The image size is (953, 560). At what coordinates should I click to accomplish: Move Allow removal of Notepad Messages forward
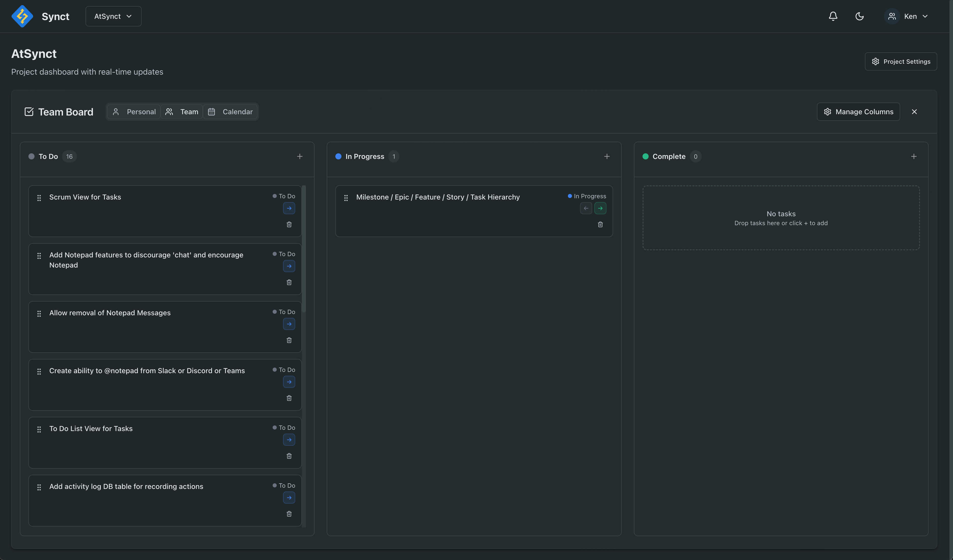point(289,324)
